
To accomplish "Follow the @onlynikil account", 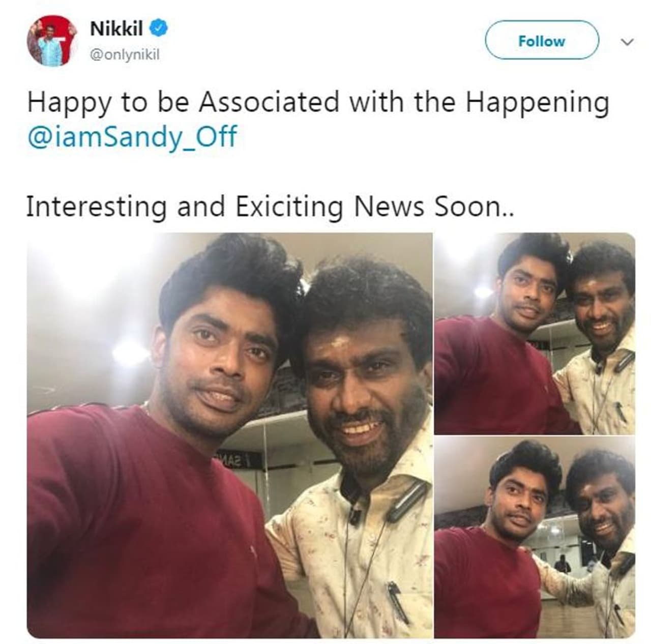I will [x=542, y=40].
